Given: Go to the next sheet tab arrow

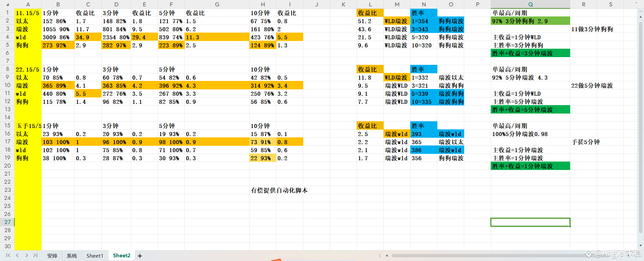Looking at the screenshot, I should 26,256.
